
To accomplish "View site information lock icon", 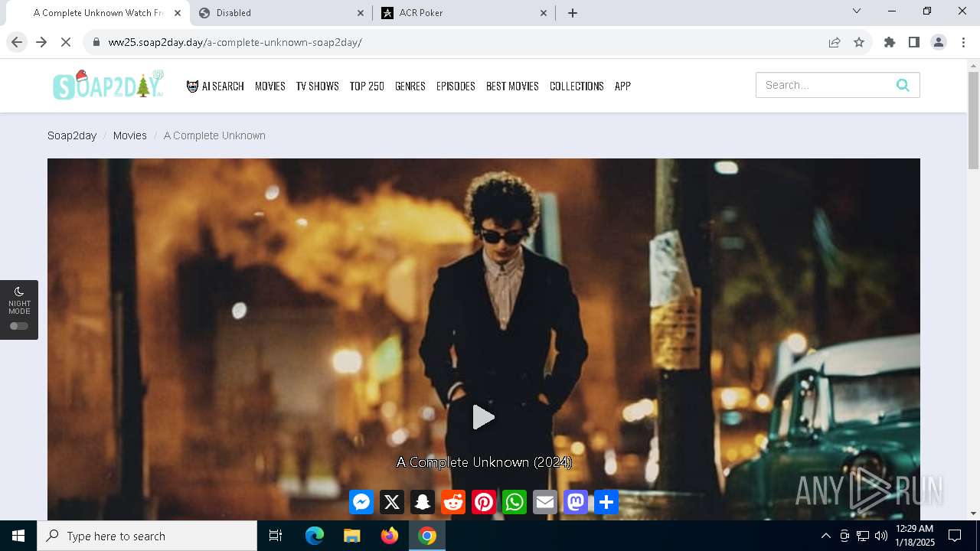I will [x=96, y=42].
